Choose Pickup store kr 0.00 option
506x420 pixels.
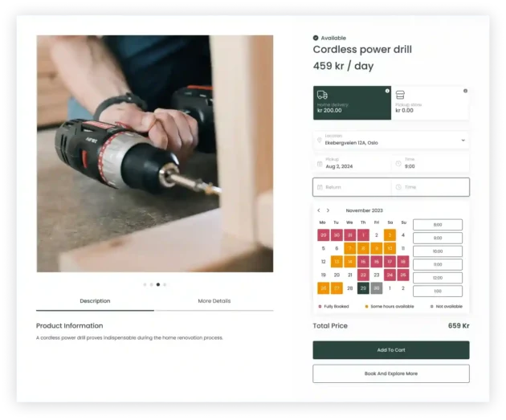(431, 103)
